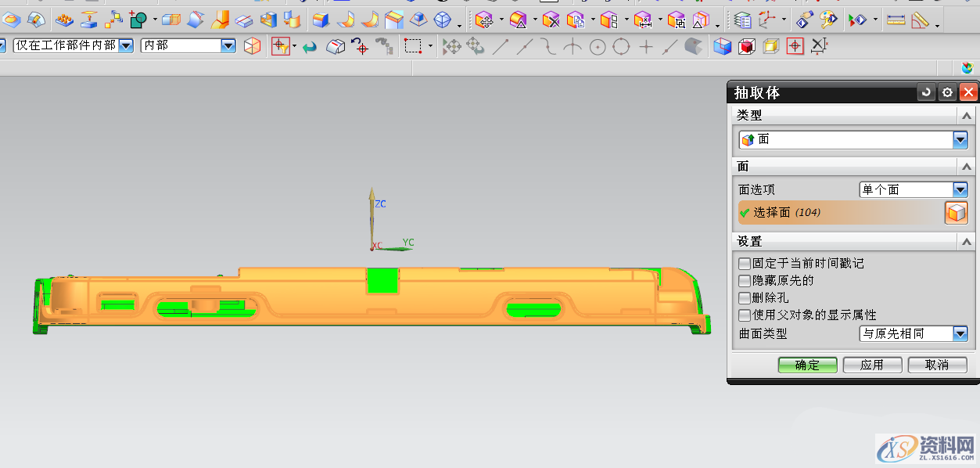
Task: Enable 固定于当前时间戳记 checkbox
Action: click(x=745, y=264)
